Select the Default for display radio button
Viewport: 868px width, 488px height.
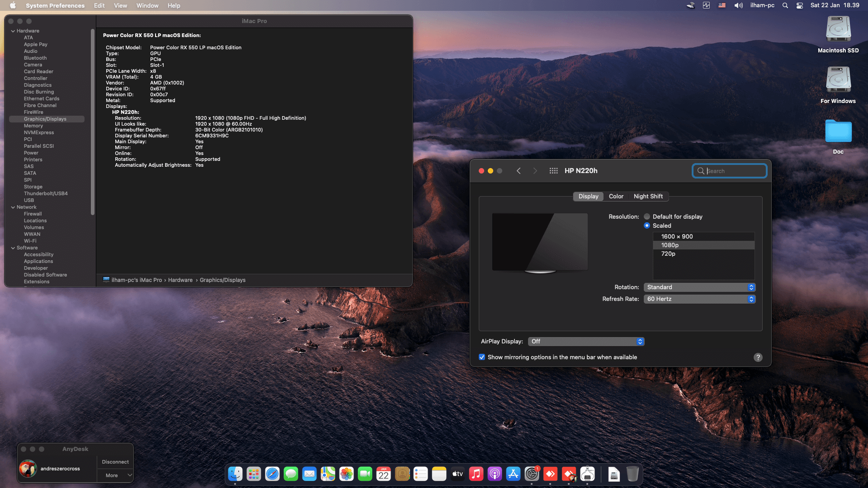pos(647,216)
